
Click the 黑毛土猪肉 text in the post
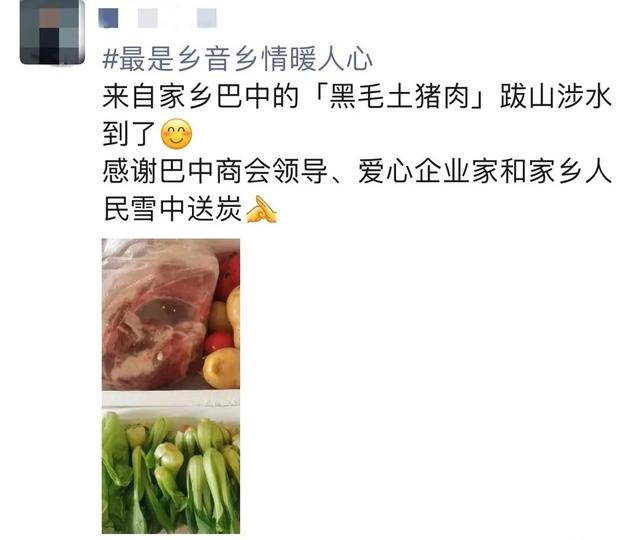(x=399, y=97)
